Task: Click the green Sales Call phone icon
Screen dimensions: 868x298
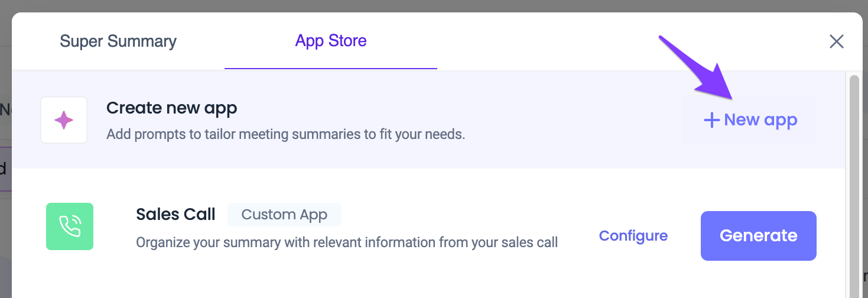Action: 70,226
